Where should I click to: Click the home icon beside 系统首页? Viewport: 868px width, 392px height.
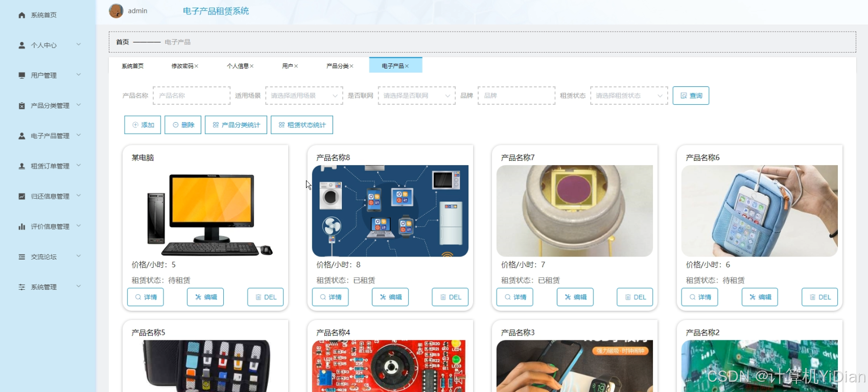pos(21,15)
